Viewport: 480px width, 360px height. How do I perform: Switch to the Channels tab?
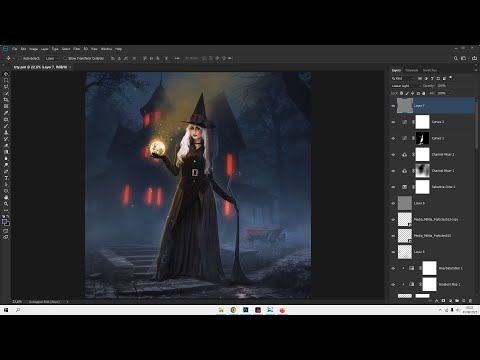click(412, 70)
